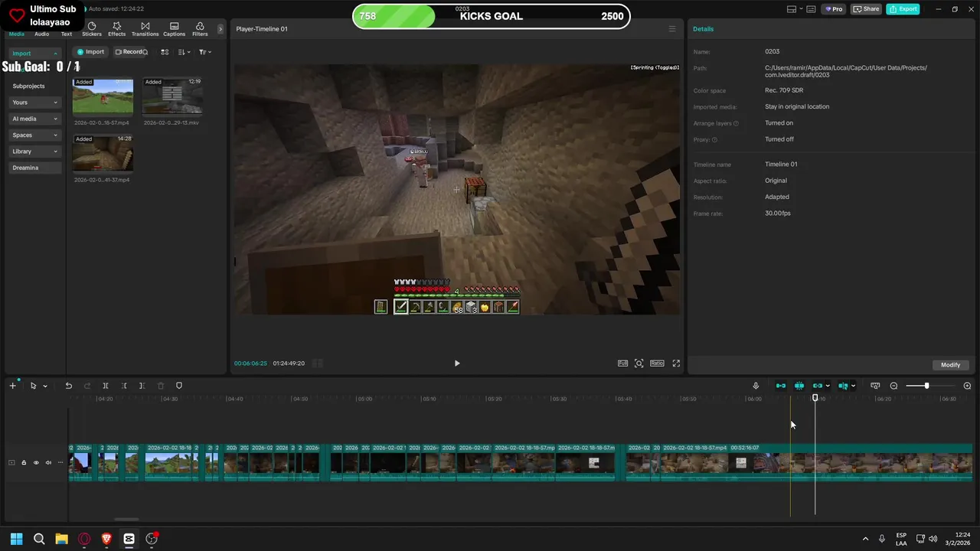Click the Record button

tap(131, 52)
